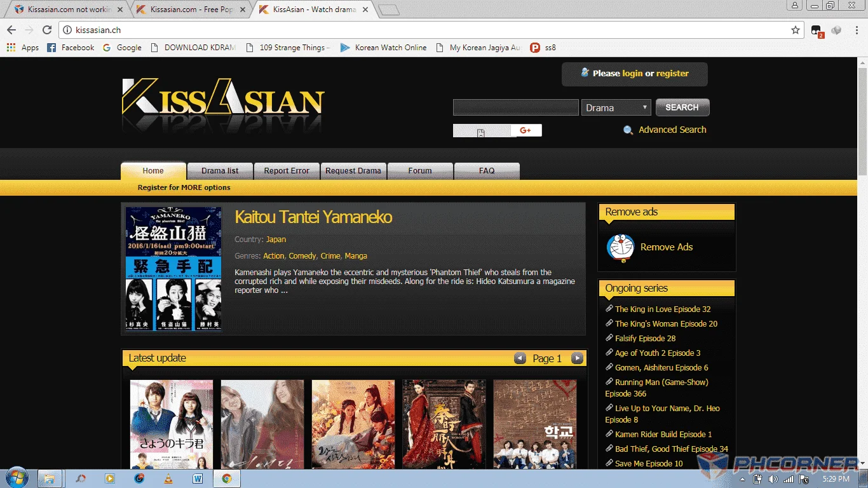Open the Home navigation tab
The width and height of the screenshot is (868, 488).
153,171
